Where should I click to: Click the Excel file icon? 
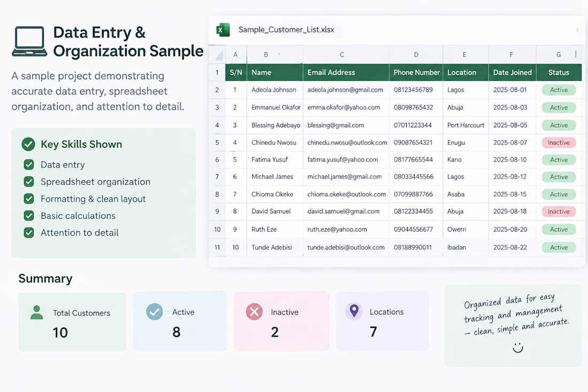pos(223,29)
